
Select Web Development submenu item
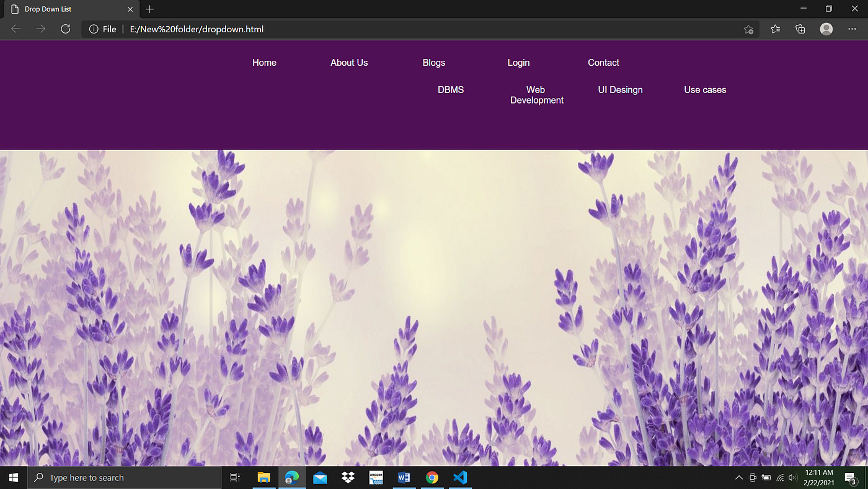(x=537, y=95)
